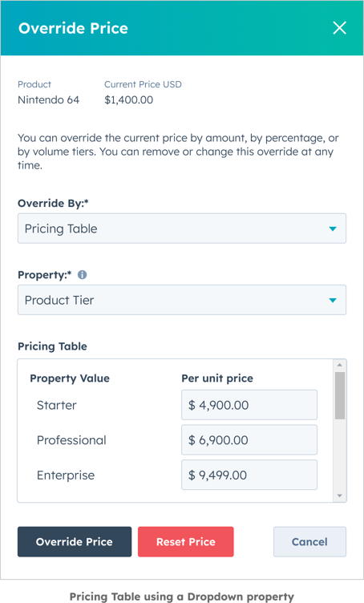Click the Override Price button

click(75, 541)
